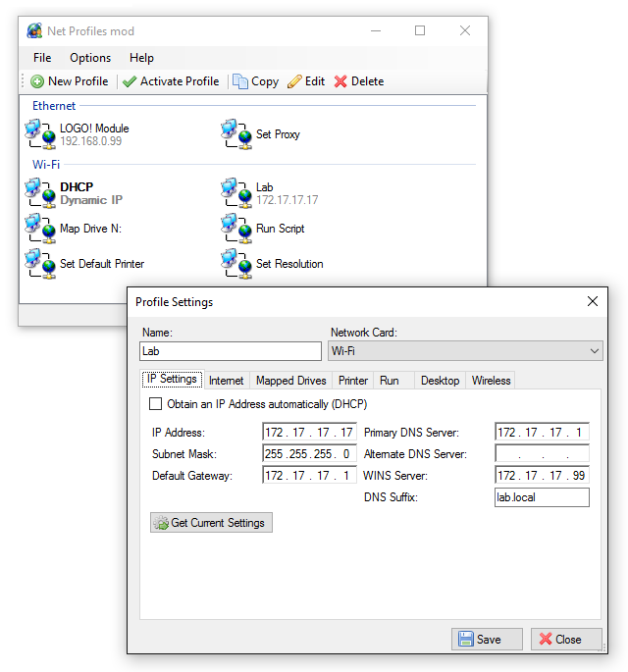
Task: Click the 172.17.17.17 text under Lab profile
Action: [x=288, y=200]
